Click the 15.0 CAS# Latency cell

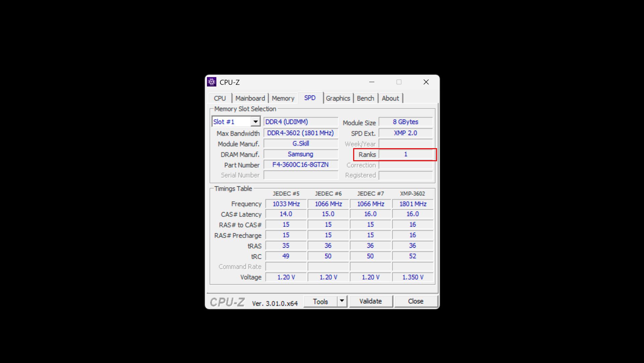point(328,214)
